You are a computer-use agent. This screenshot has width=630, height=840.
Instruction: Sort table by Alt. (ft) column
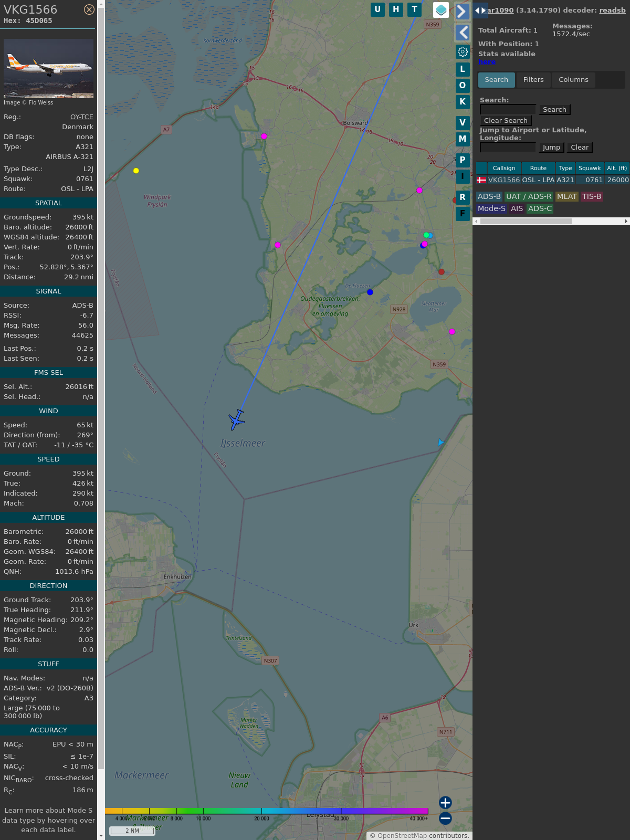[617, 168]
